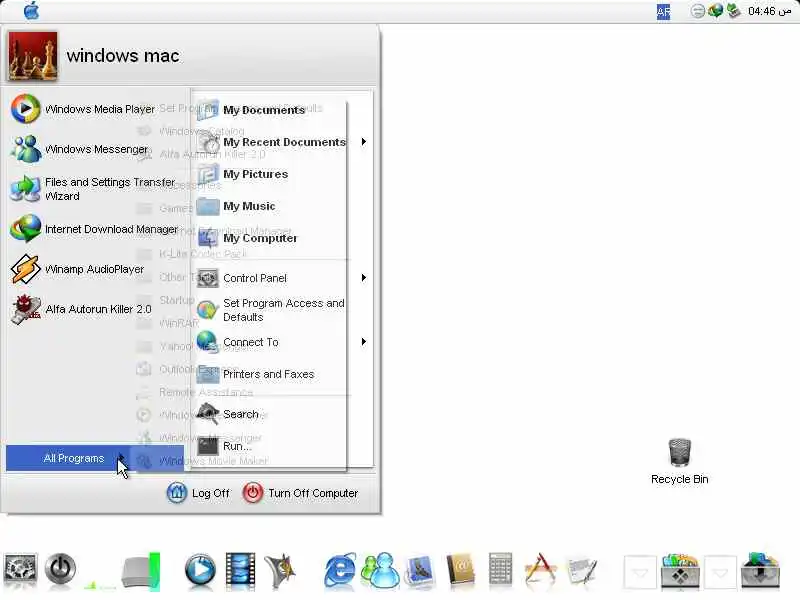Open blue play media player dock icon

coord(199,569)
